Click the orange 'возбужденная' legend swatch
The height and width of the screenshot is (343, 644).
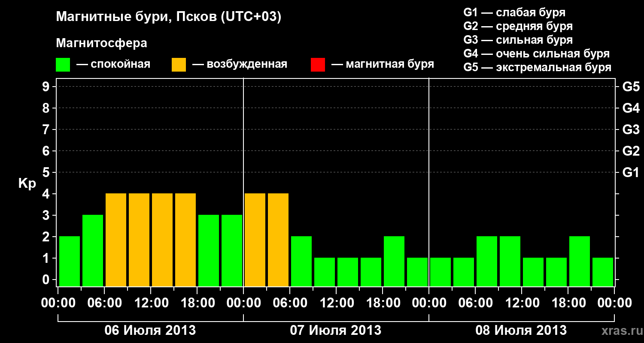pyautogui.click(x=179, y=65)
